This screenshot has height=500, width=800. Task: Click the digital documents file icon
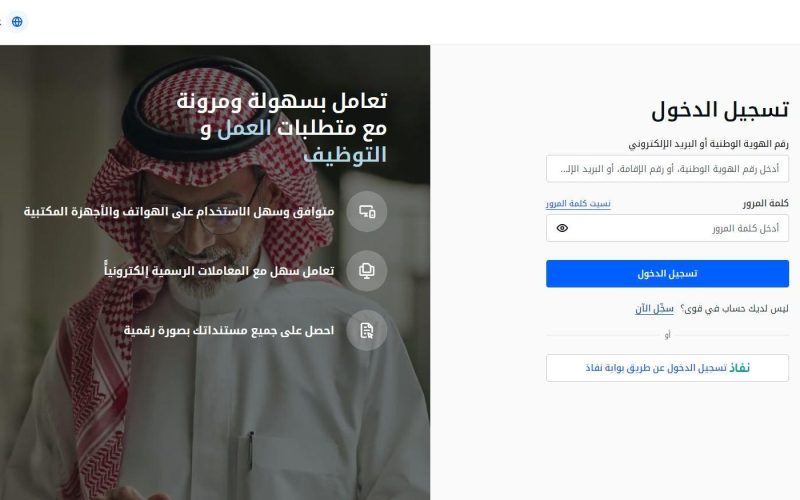367,331
